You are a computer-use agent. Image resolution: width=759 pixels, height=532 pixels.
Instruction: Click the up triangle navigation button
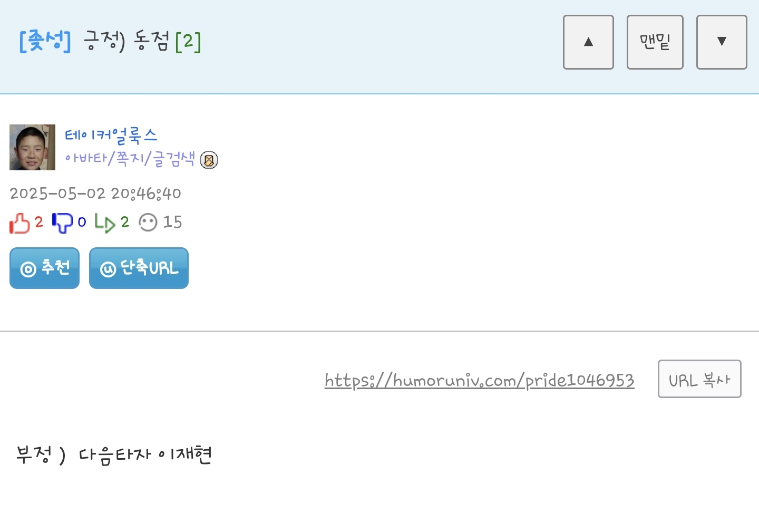coord(588,42)
